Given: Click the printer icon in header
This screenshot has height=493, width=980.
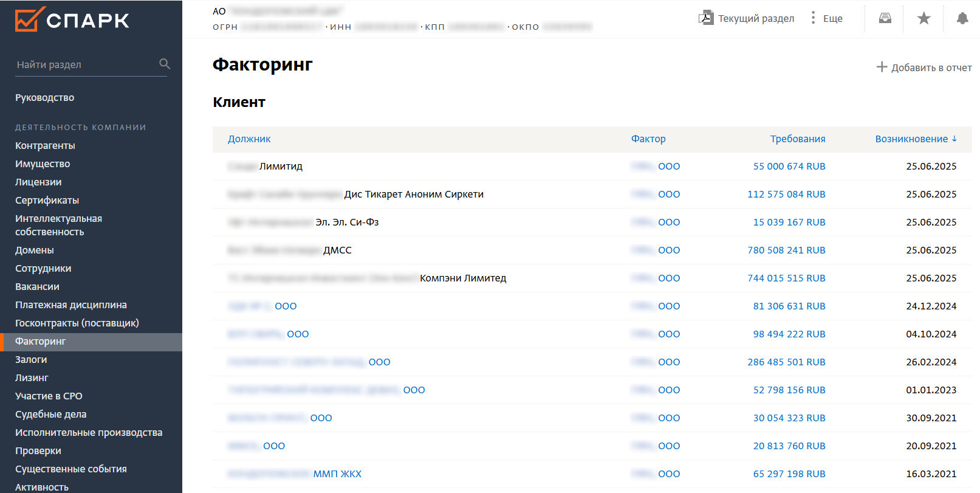Looking at the screenshot, I should click(885, 18).
